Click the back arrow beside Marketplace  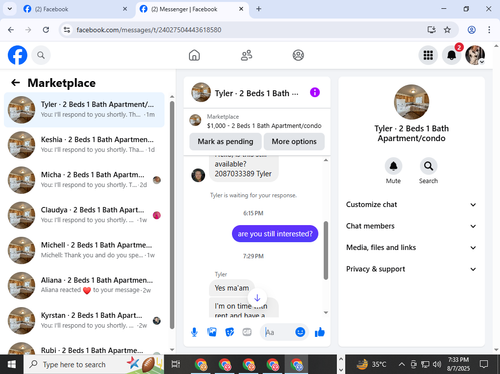click(x=16, y=82)
